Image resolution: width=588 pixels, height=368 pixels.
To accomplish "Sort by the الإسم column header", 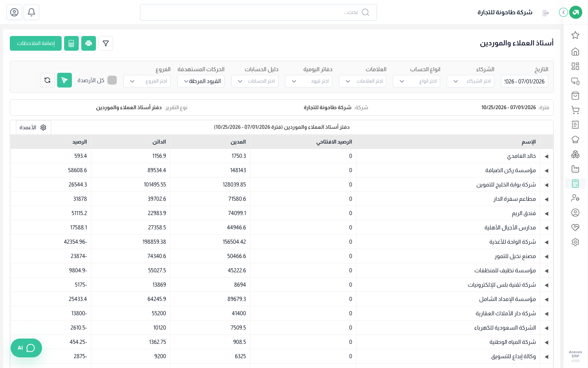I will tap(448, 142).
